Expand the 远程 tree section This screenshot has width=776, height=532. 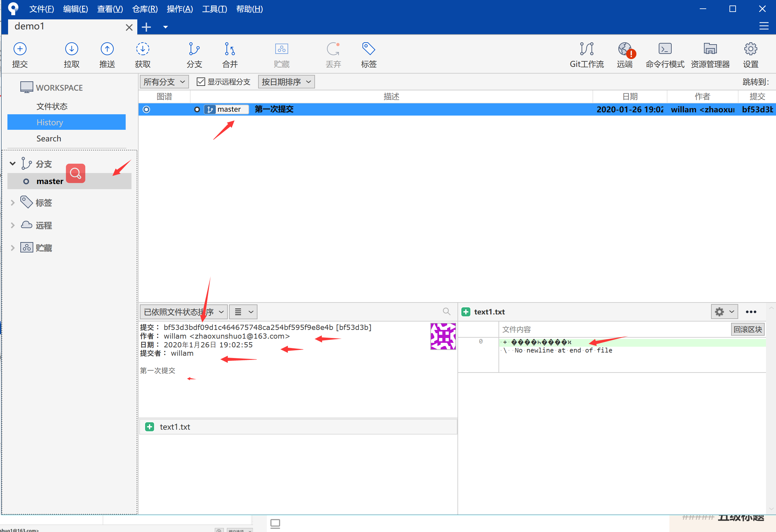[x=13, y=225]
